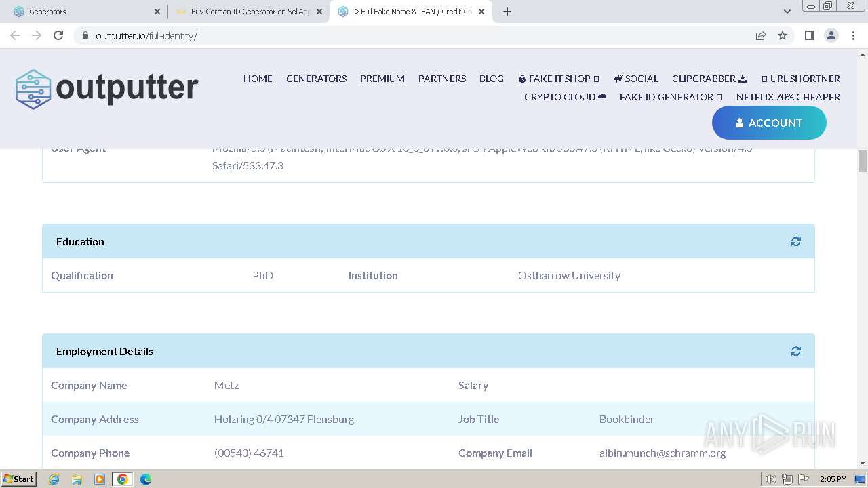Click the ACCOUNT button
Image resolution: width=868 pixels, height=488 pixels.
(x=769, y=123)
